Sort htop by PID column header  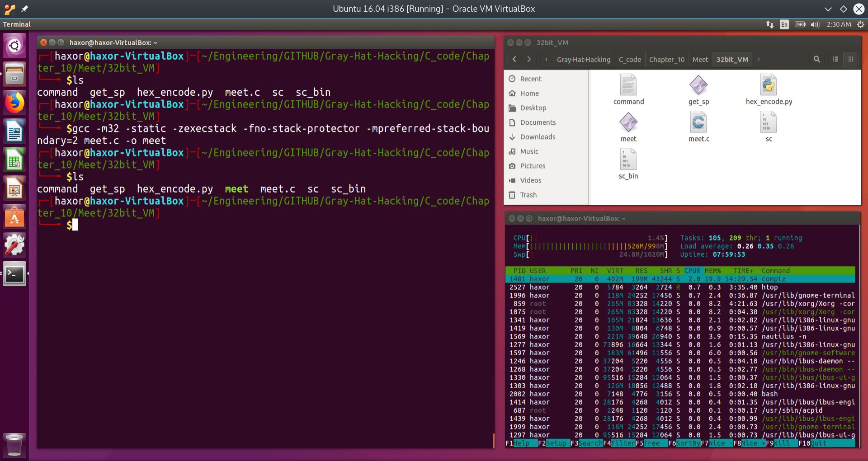[519, 271]
